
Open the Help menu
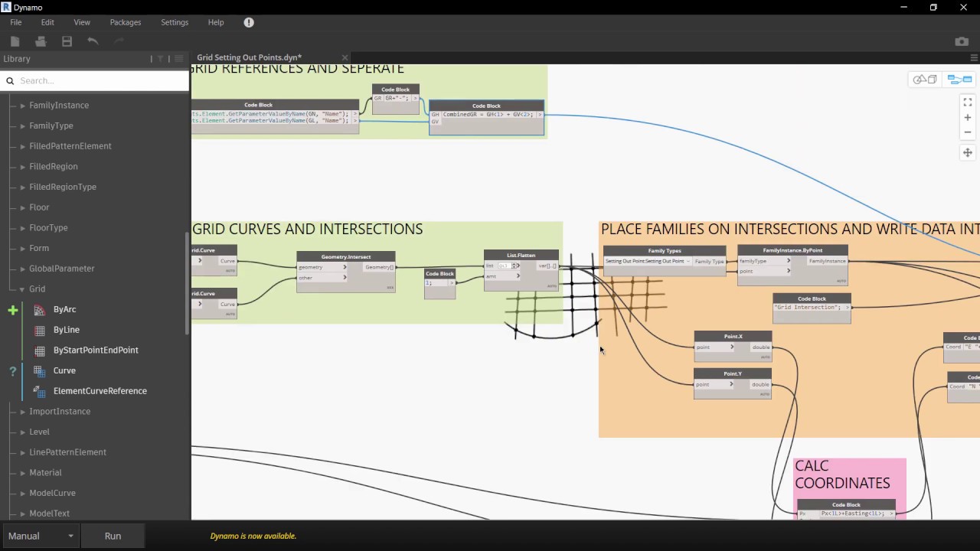pos(216,22)
